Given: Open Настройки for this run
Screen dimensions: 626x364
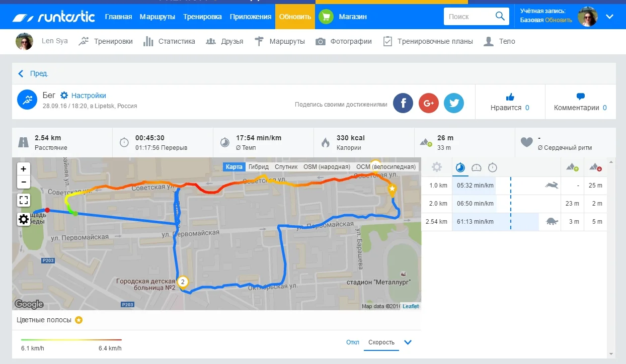Looking at the screenshot, I should (84, 96).
